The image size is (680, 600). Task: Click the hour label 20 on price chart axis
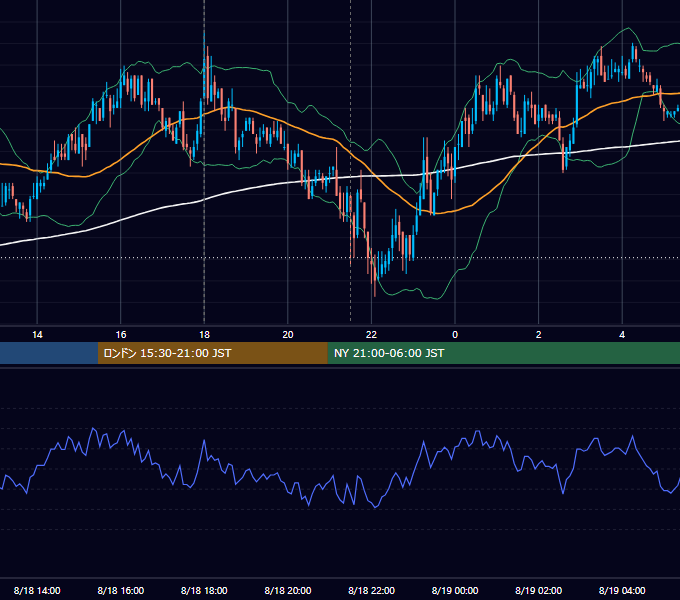(x=288, y=335)
